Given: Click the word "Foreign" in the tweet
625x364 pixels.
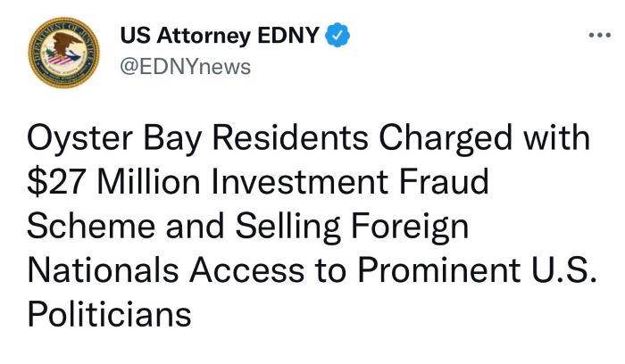Looking at the screenshot, I should (x=410, y=227).
